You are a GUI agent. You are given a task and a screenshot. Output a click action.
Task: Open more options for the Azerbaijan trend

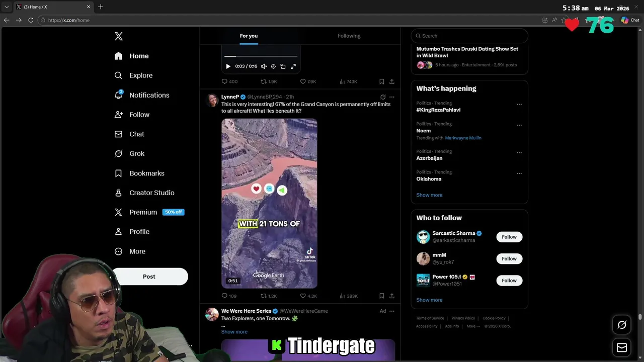tap(519, 153)
